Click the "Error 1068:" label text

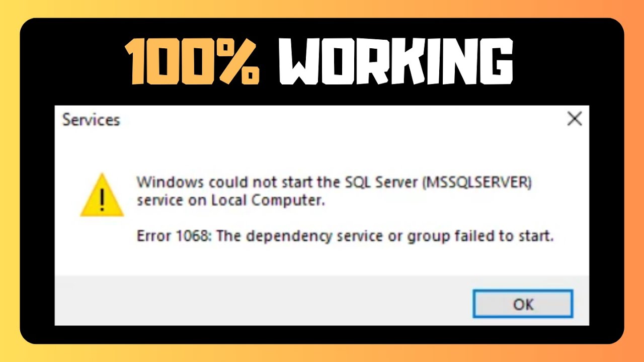(175, 235)
